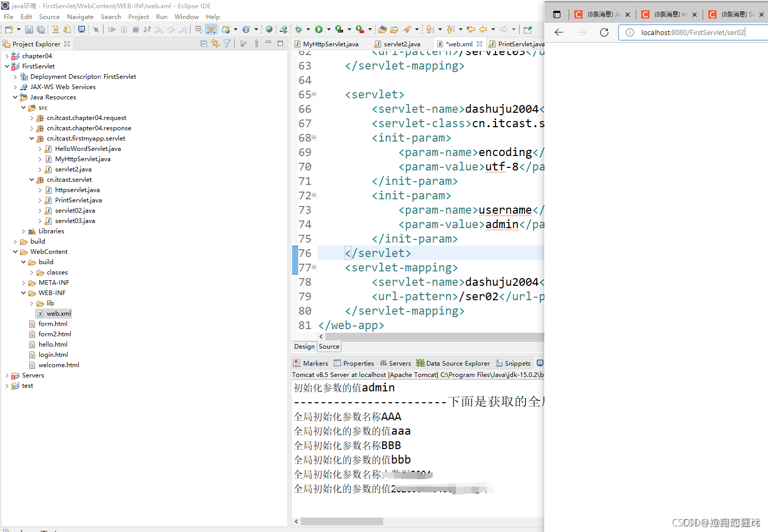Image resolution: width=768 pixels, height=532 pixels.
Task: Toggle Show Whitespace Characters toolbar button
Action: 198,29
